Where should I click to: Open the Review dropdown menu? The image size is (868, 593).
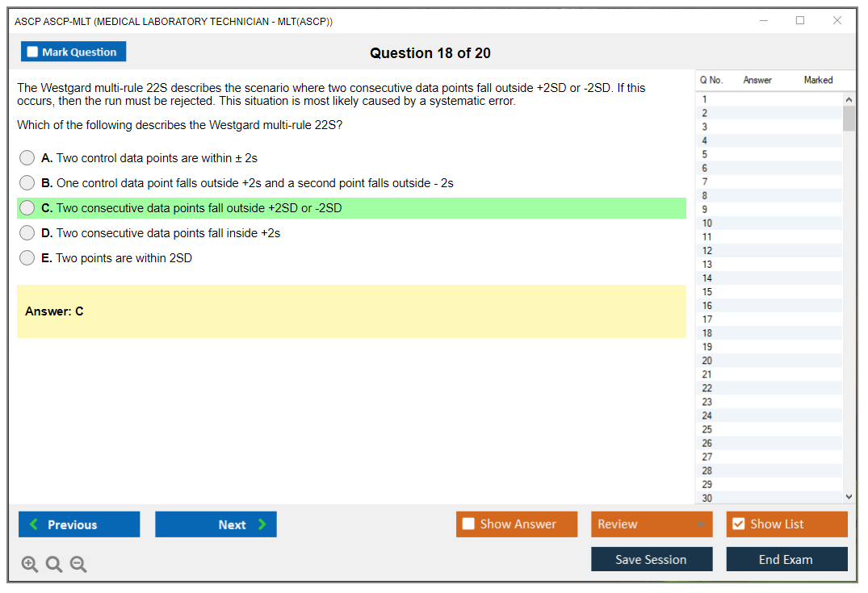point(652,524)
